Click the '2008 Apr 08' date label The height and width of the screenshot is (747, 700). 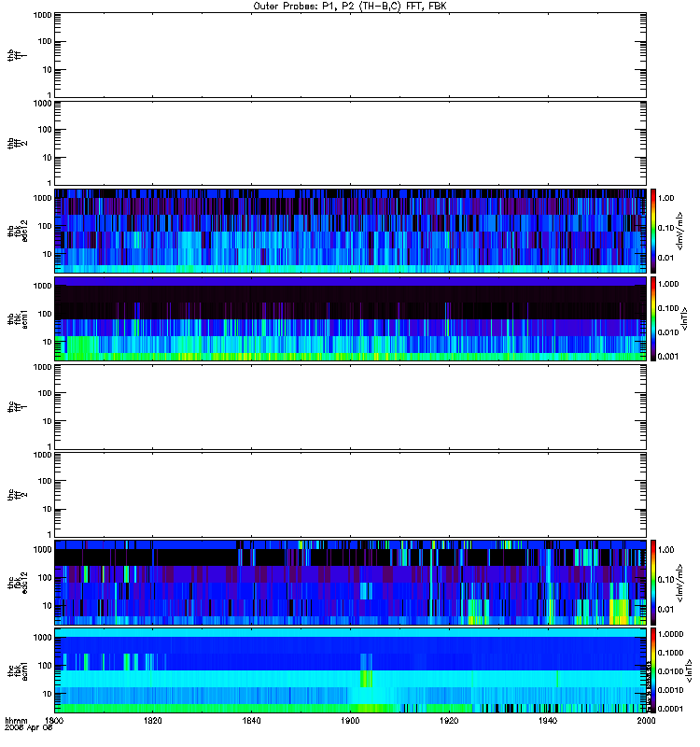pos(28,728)
